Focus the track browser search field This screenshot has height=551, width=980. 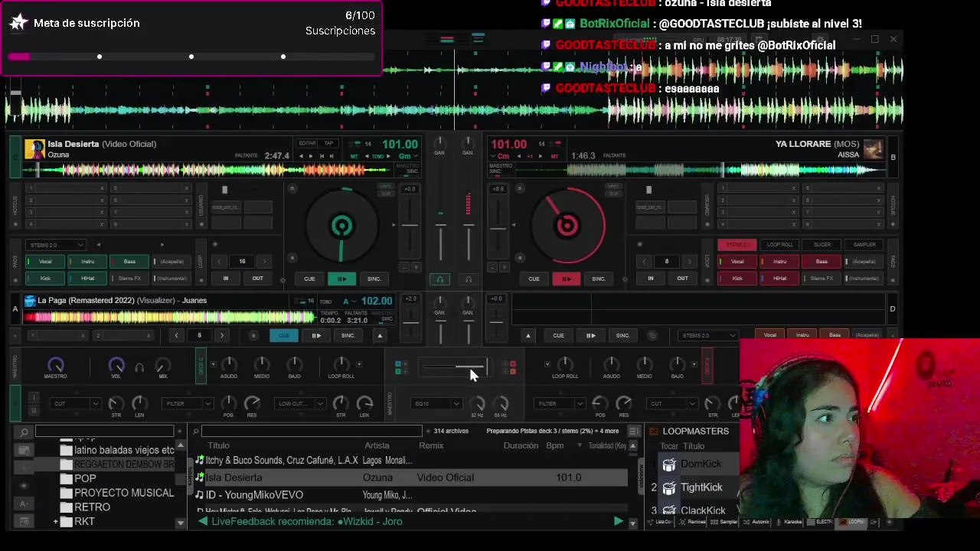(x=312, y=431)
